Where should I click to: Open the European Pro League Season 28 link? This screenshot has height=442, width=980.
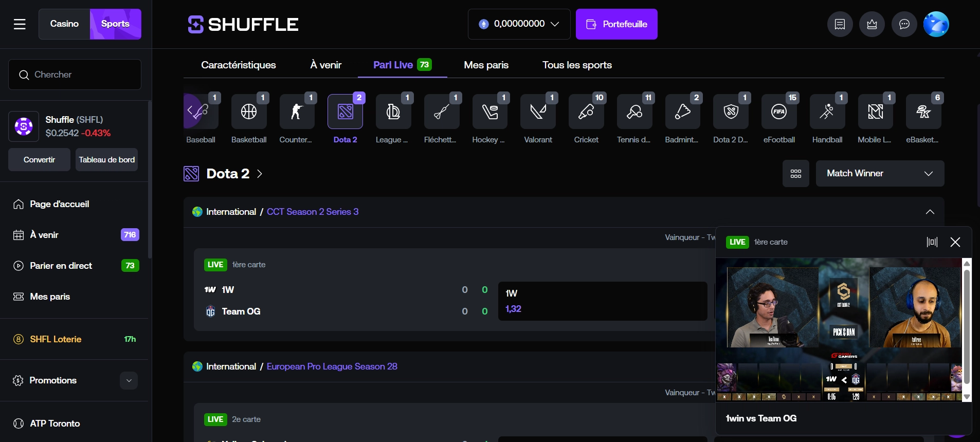coord(332,366)
